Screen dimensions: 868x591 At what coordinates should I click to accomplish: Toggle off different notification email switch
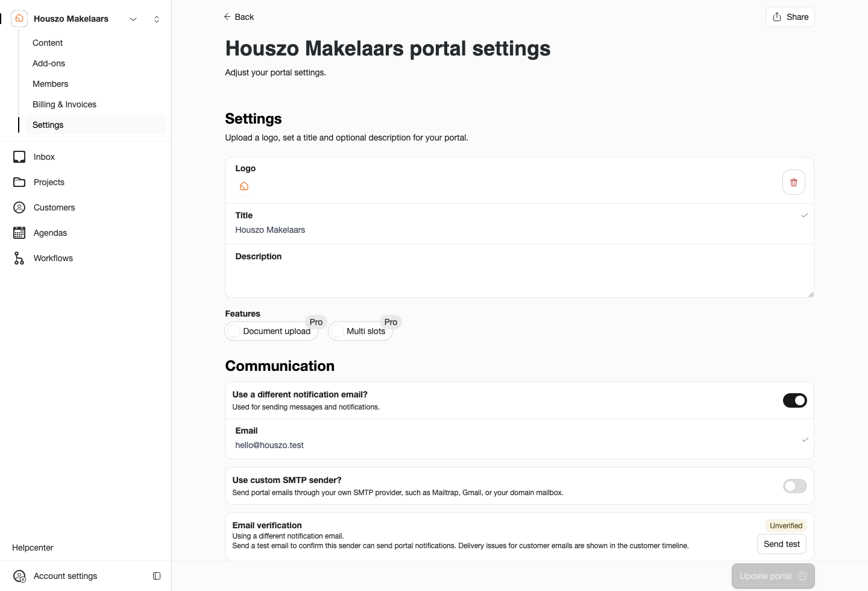pos(795,400)
